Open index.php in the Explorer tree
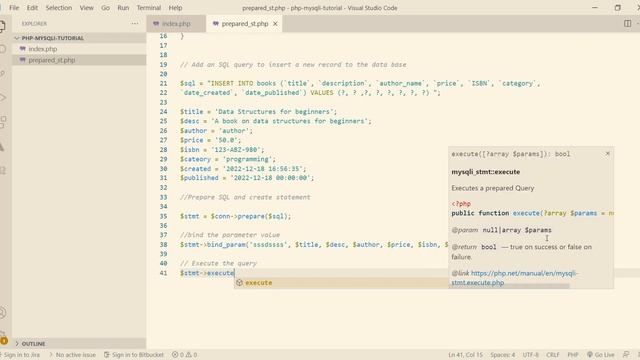Viewport: 640px width, 360px height. [79, 49]
